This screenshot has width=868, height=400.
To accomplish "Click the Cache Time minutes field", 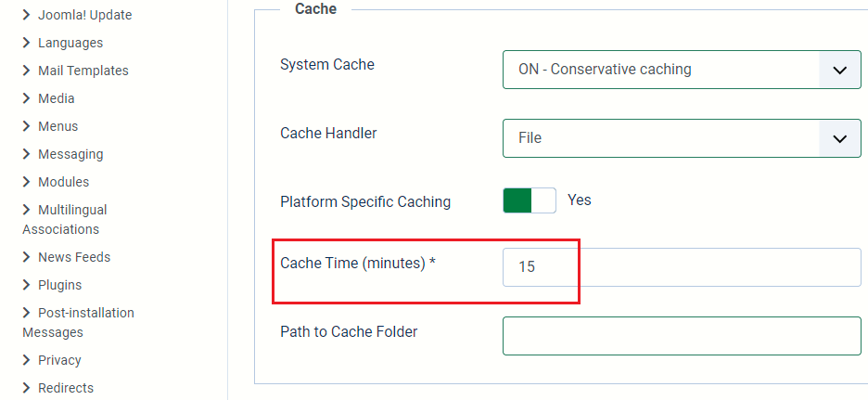I will pos(682,267).
